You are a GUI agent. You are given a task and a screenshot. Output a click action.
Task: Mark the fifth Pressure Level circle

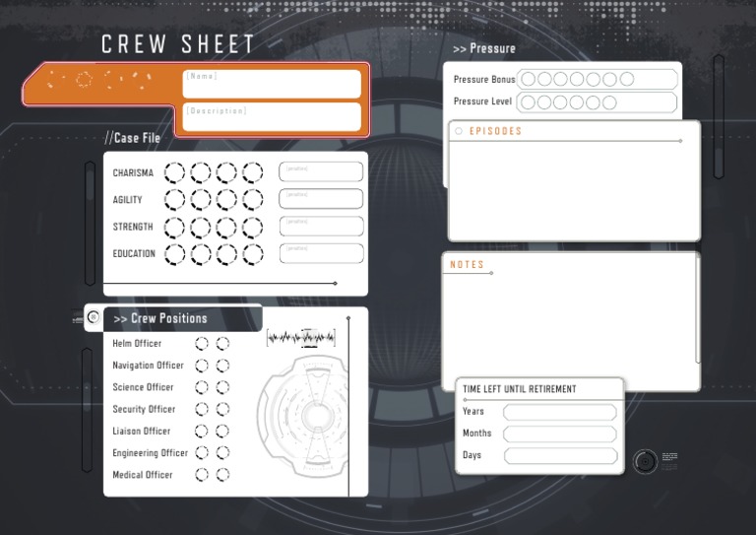pos(593,102)
